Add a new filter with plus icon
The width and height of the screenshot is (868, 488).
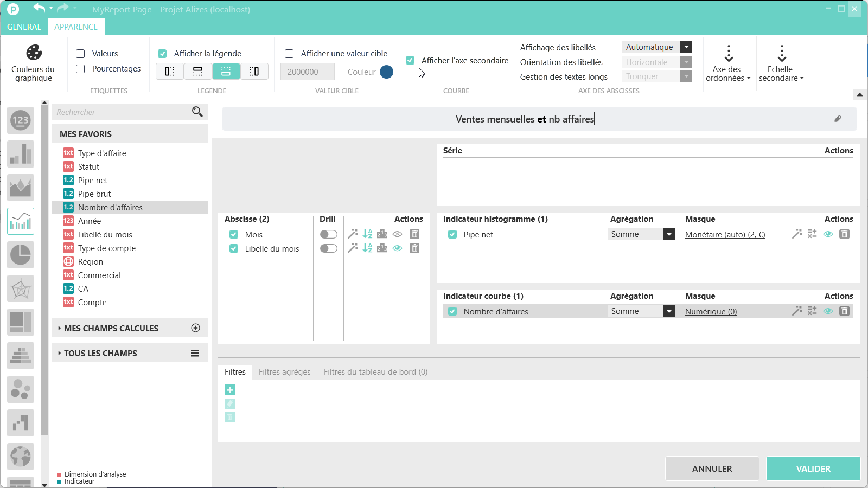click(230, 390)
